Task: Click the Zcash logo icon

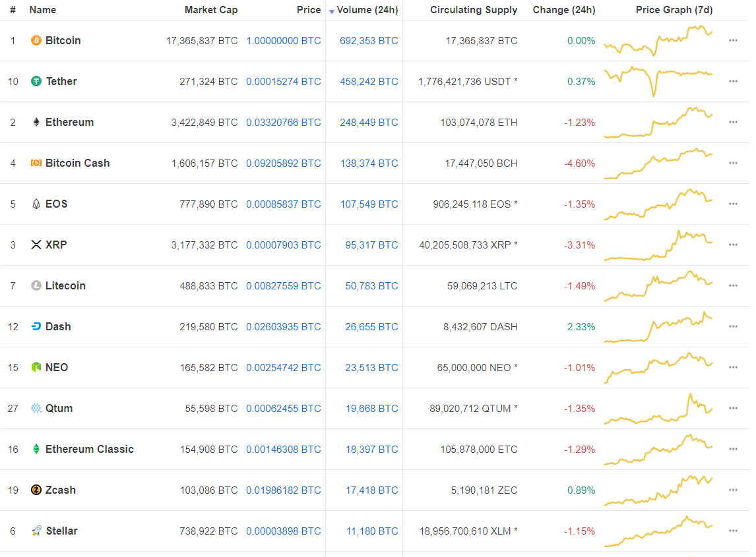Action: pyautogui.click(x=36, y=490)
